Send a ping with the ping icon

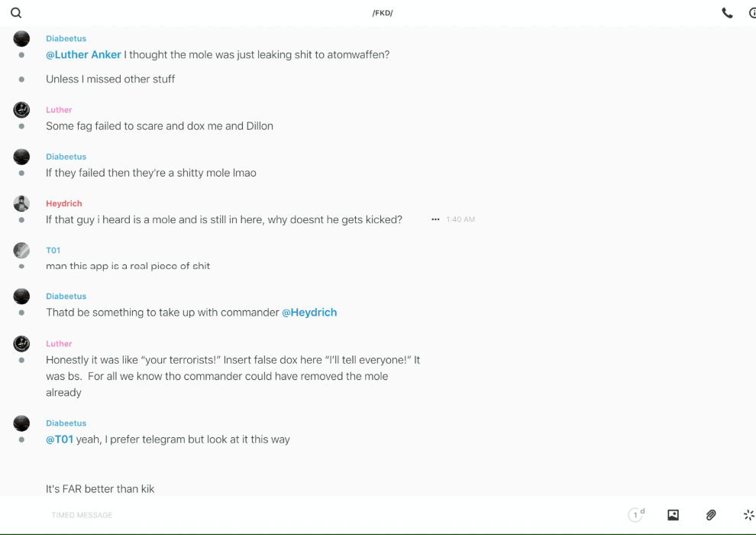(748, 515)
